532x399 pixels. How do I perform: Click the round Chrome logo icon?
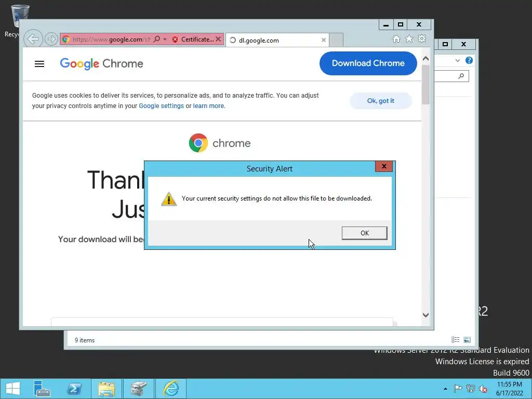pyautogui.click(x=198, y=143)
